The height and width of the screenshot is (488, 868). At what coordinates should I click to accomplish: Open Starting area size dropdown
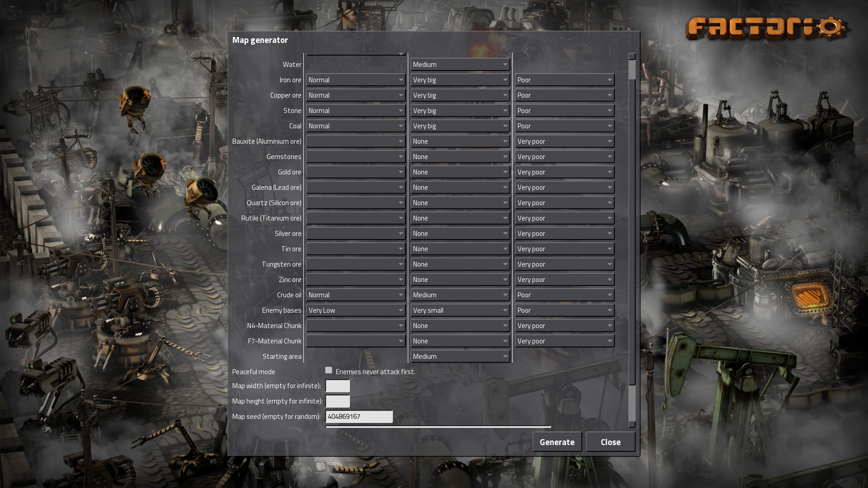pyautogui.click(x=460, y=357)
